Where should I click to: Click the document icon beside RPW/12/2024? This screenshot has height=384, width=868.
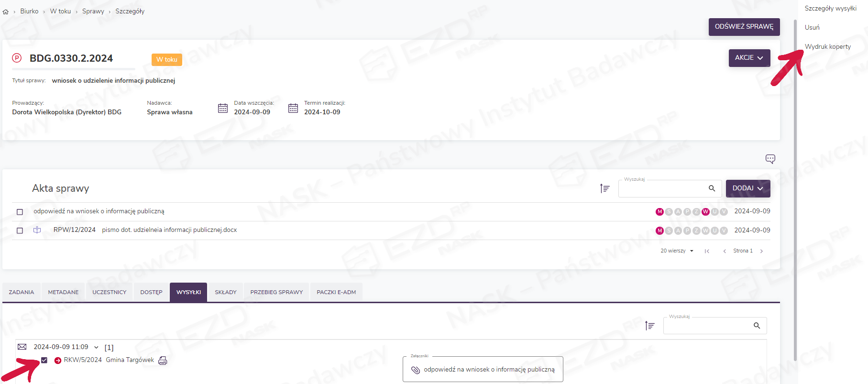tap(37, 230)
